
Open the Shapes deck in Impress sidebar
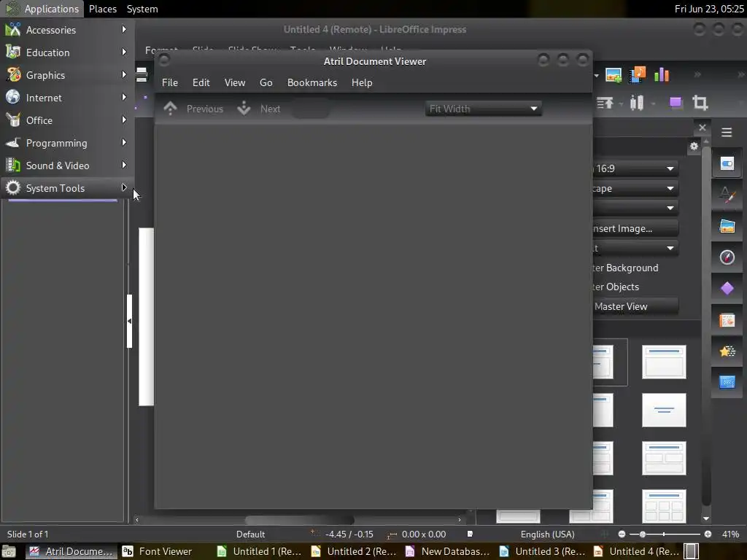click(x=727, y=289)
